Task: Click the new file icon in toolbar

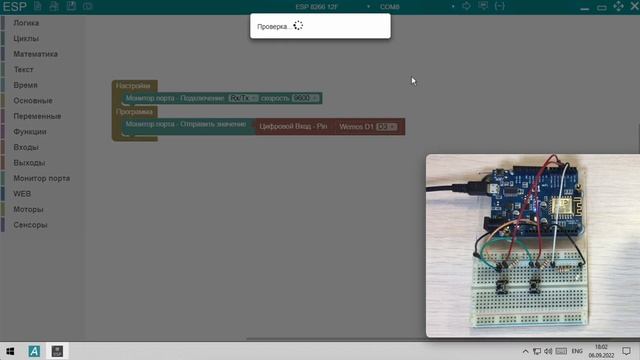Action: click(x=38, y=6)
